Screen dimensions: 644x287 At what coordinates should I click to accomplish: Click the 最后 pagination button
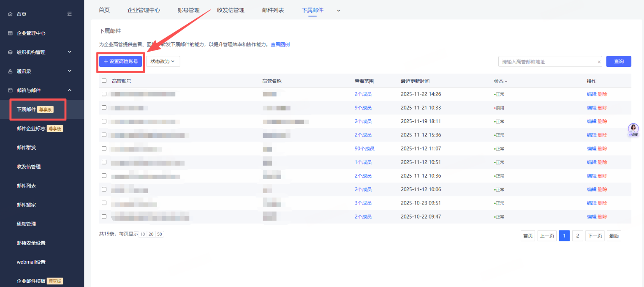(x=614, y=236)
